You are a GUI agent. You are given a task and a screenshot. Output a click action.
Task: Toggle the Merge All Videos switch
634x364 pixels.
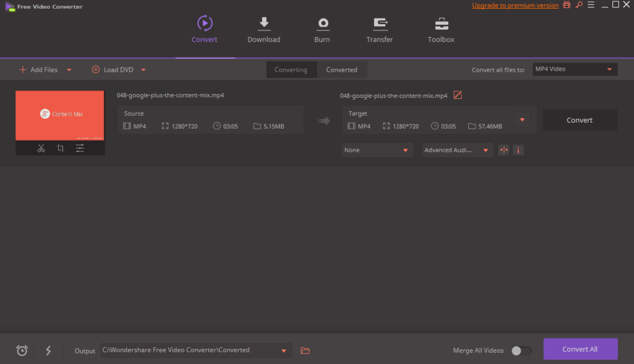[x=521, y=350]
